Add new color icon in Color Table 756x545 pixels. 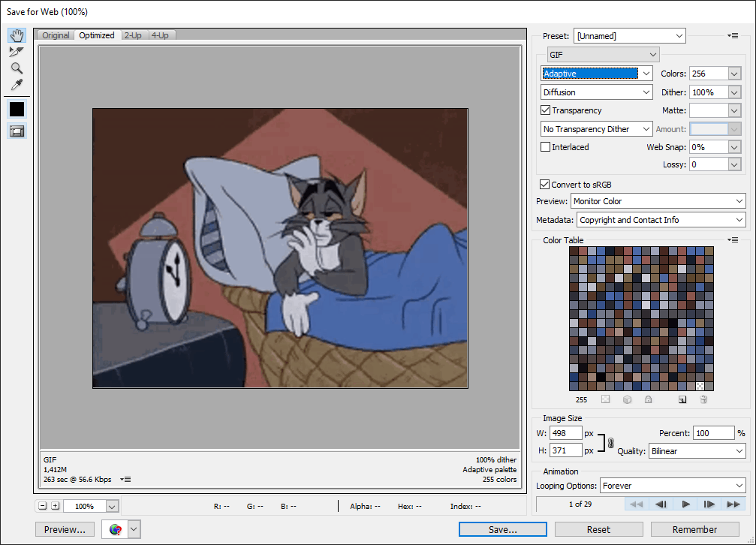point(682,399)
